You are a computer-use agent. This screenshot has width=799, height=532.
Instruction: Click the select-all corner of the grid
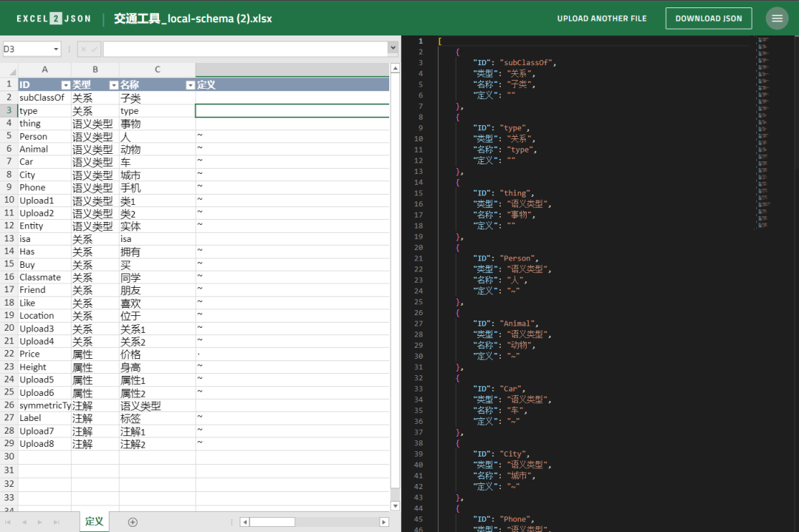coord(9,70)
